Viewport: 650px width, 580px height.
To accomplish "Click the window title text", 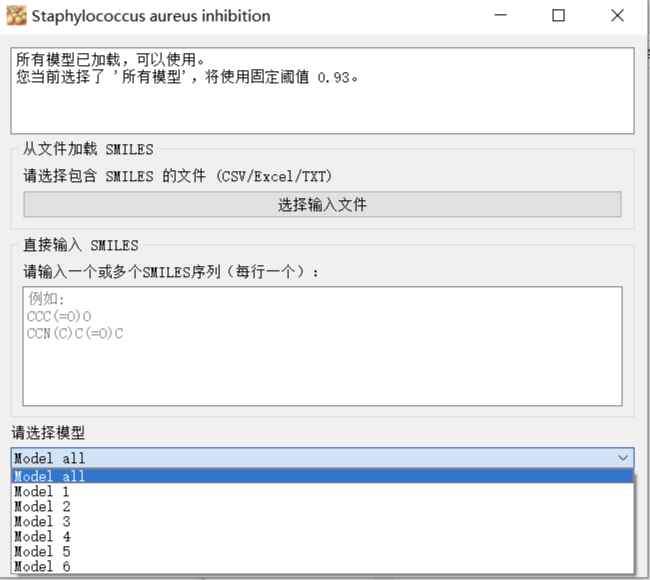I will coord(151,16).
